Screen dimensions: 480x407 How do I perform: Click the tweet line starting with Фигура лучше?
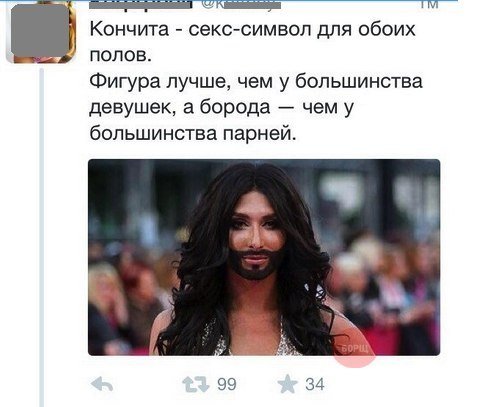coord(256,82)
